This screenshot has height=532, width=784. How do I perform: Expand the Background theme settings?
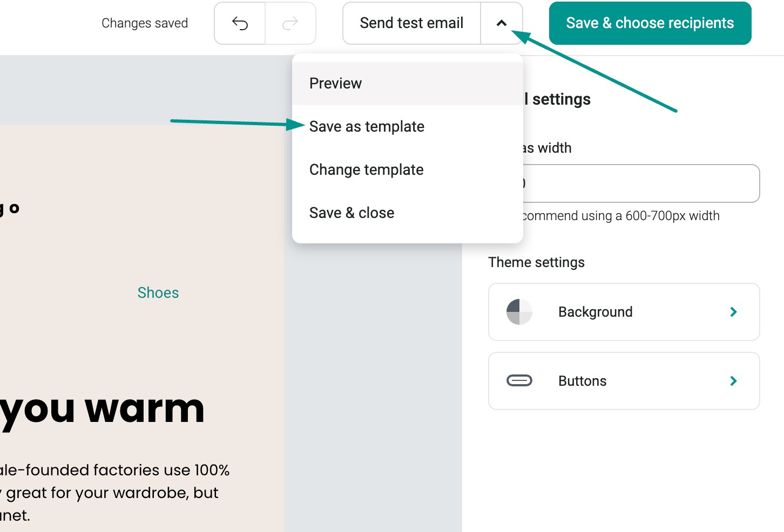tap(624, 312)
